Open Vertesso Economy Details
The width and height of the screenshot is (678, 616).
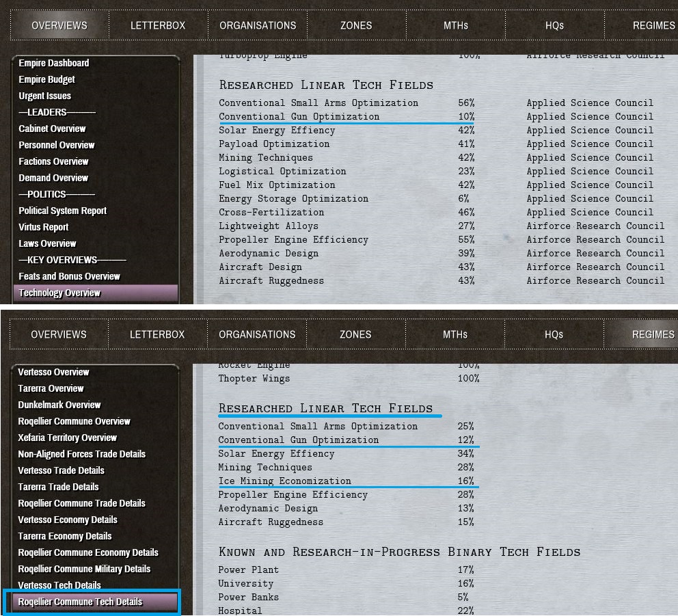tap(68, 520)
